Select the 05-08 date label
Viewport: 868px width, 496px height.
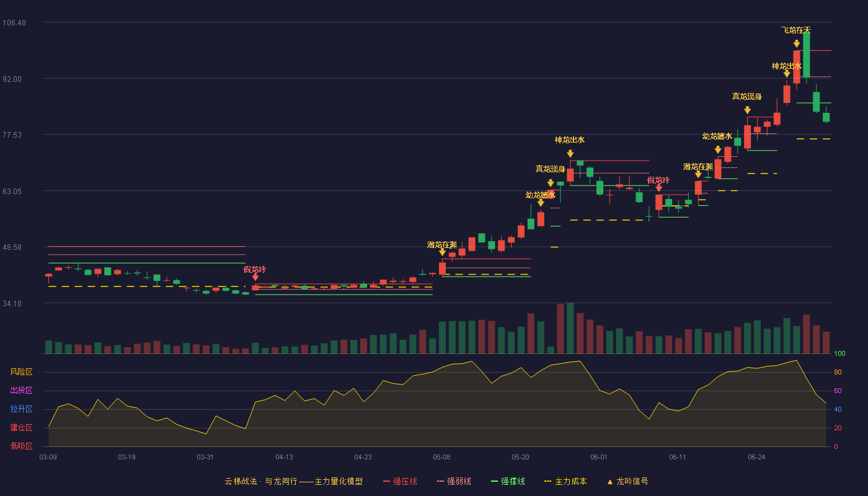coord(441,457)
